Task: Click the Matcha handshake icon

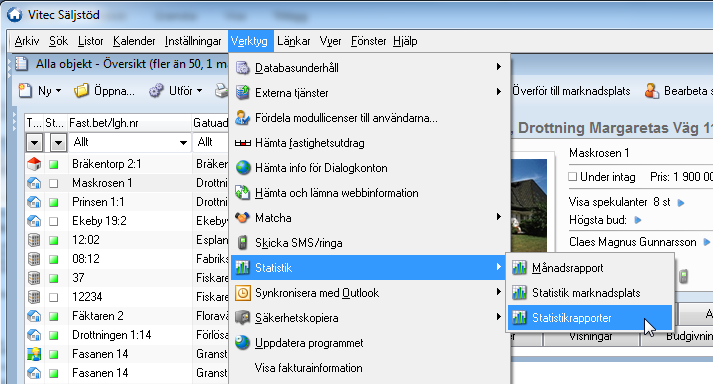Action: click(242, 217)
